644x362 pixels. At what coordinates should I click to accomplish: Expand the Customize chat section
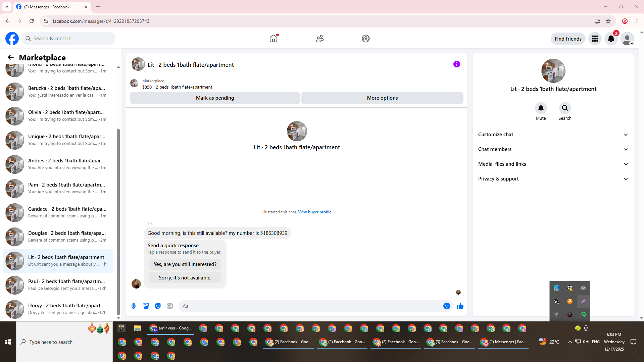tap(553, 135)
